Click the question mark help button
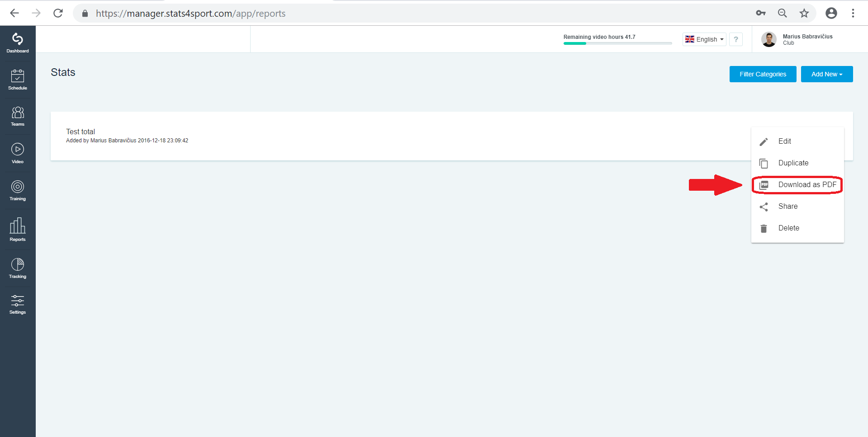868x437 pixels. tap(736, 39)
